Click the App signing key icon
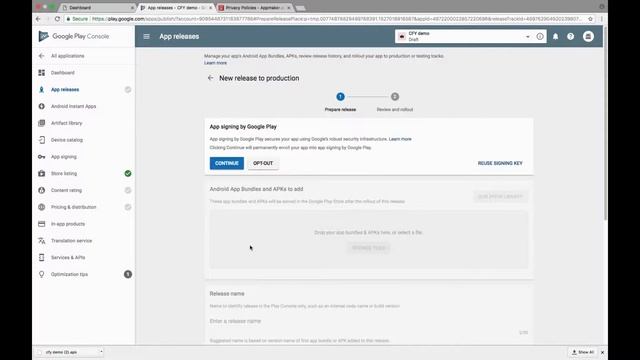The width and height of the screenshot is (640, 360). [42, 157]
